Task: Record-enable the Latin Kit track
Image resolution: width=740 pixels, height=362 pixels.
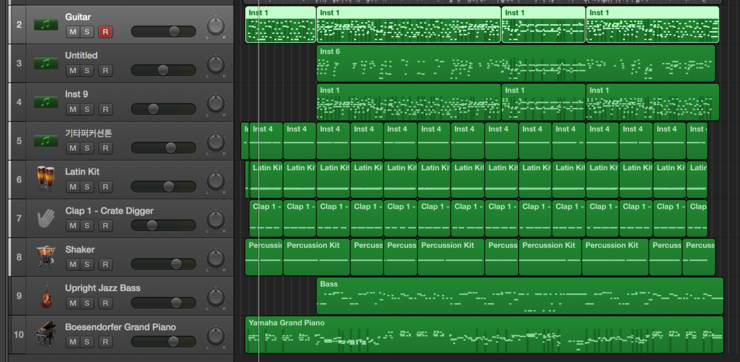Action: point(105,187)
